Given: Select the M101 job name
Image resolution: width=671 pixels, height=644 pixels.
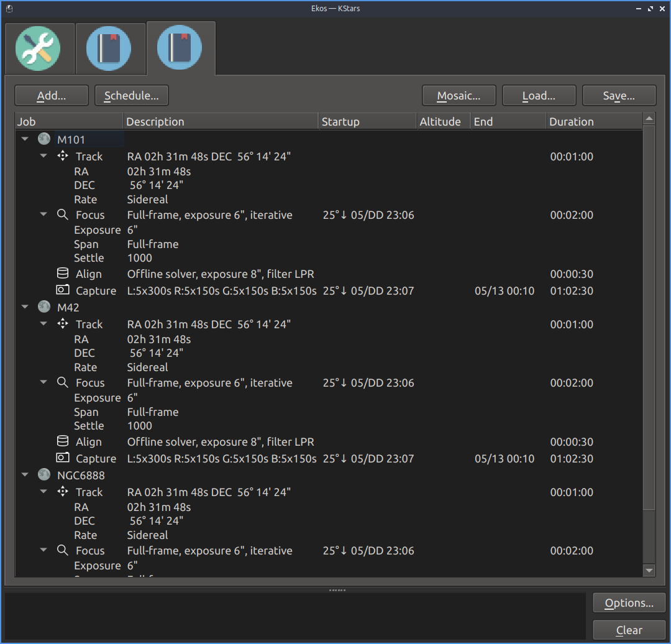Looking at the screenshot, I should [71, 140].
